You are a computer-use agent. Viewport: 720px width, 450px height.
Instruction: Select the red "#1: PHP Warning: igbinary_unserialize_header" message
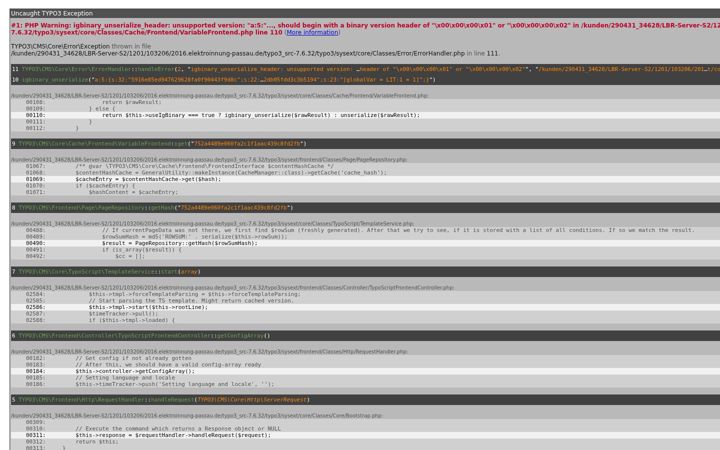[x=365, y=29]
